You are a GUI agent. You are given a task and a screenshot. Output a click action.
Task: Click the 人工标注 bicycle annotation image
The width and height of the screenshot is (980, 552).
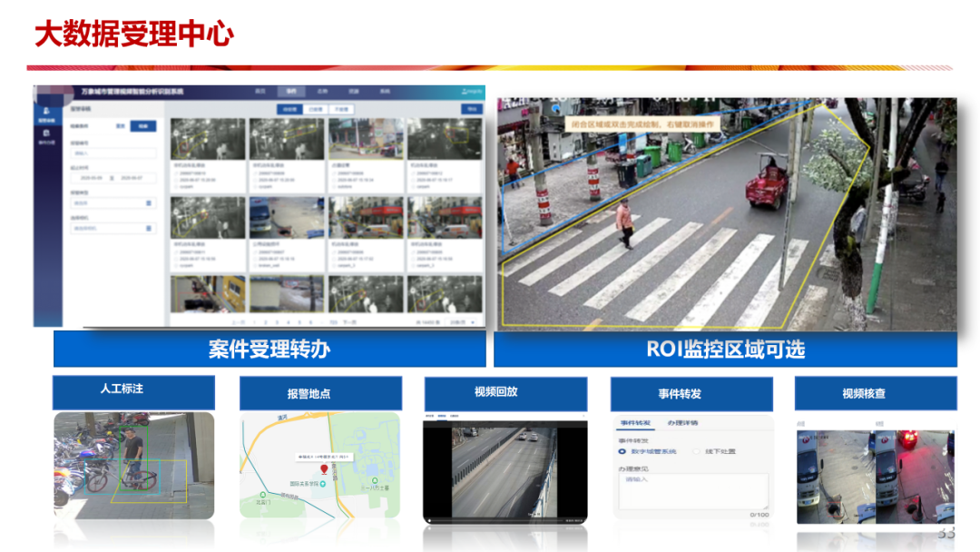point(133,465)
